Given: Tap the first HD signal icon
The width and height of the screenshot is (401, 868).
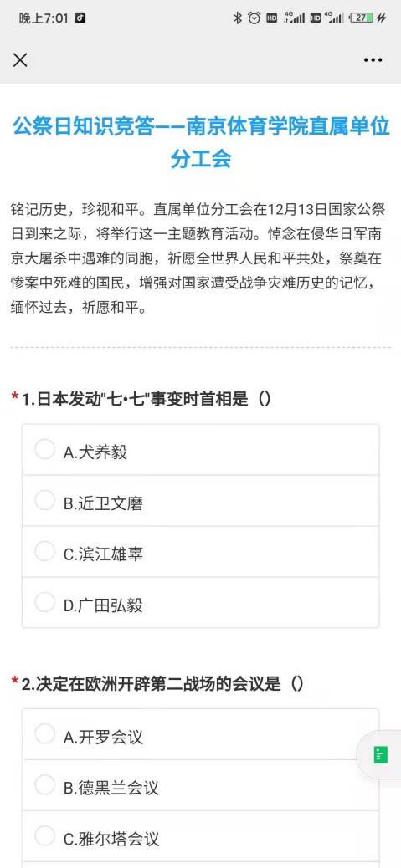Looking at the screenshot, I should point(271,18).
